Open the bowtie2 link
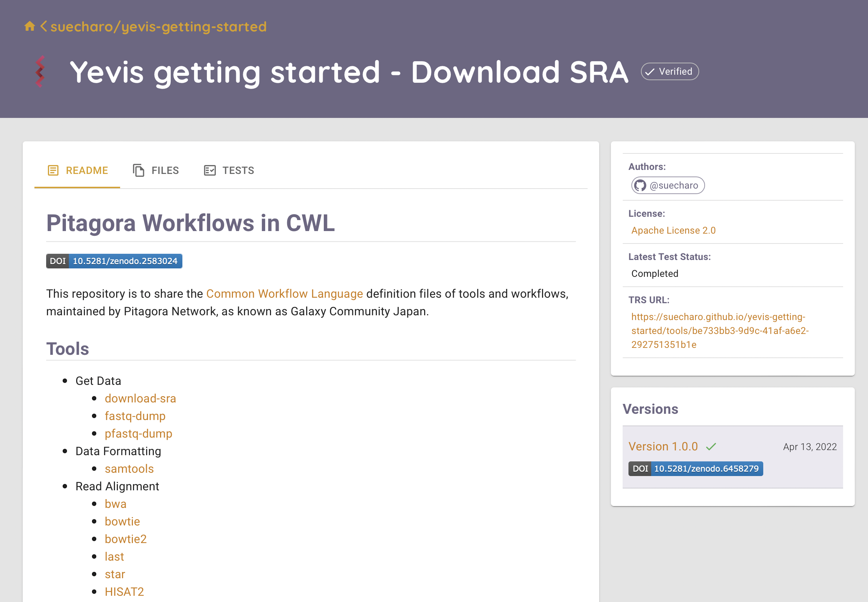Viewport: 868px width, 602px height. click(126, 539)
